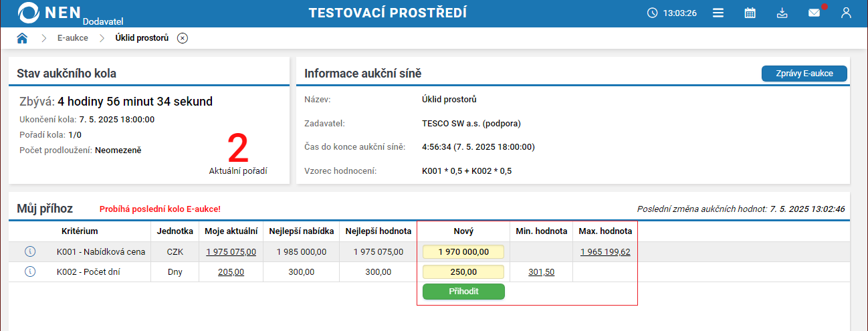Show info for K001 Nabídková cena
Viewport: 868px width, 331px height.
point(29,252)
